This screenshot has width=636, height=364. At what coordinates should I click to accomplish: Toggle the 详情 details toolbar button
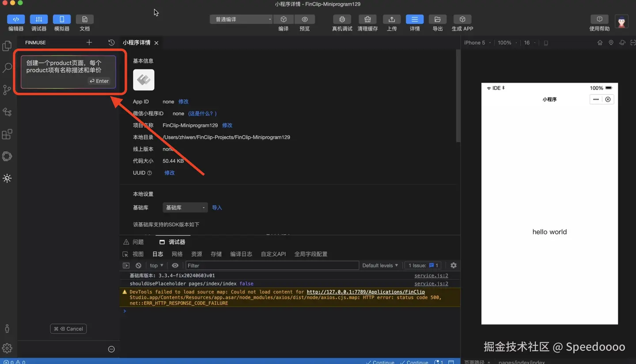[x=415, y=19]
